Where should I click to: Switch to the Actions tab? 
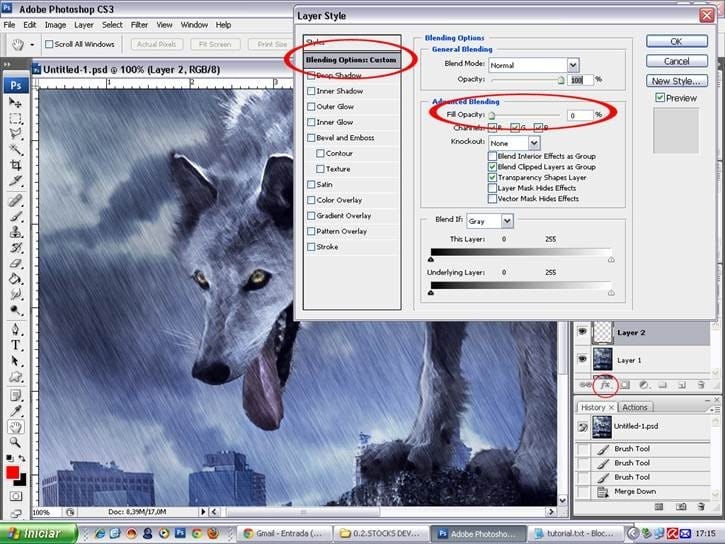tap(635, 407)
